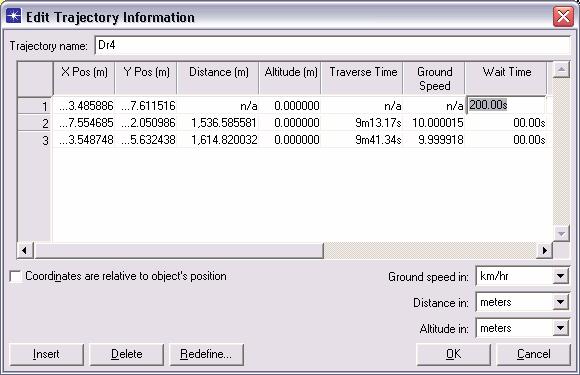Image resolution: width=580 pixels, height=375 pixels.
Task: Click the Y Pos cell ...2.050986
Action: coord(146,123)
